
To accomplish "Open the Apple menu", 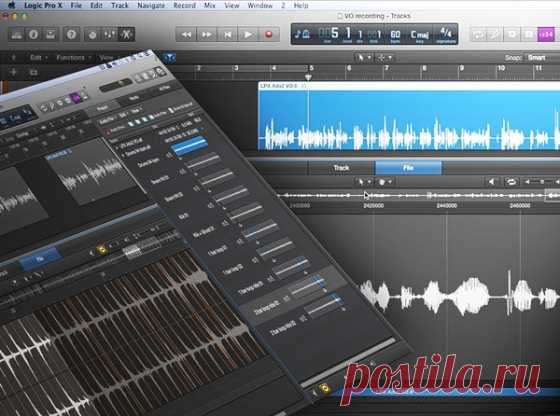I will [x=11, y=5].
